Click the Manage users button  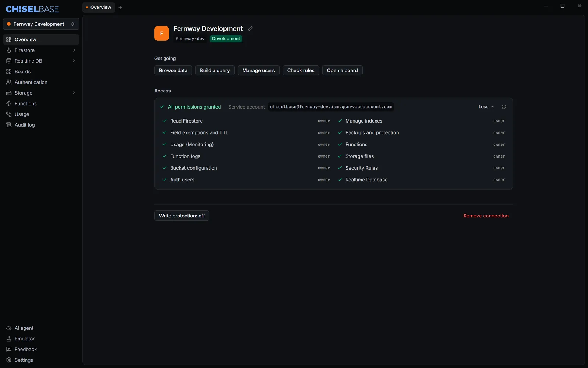[x=259, y=70]
